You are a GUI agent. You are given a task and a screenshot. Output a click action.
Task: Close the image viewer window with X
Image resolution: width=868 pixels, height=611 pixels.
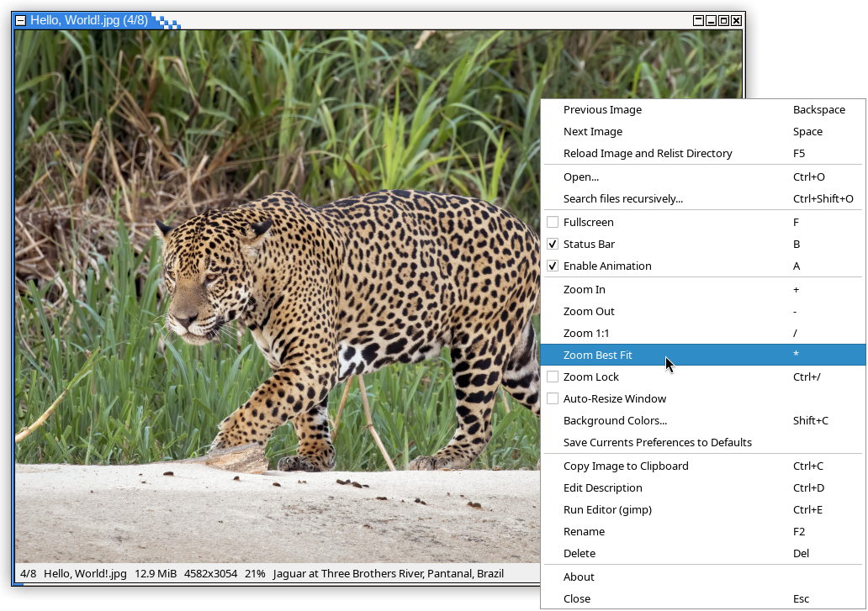(736, 20)
